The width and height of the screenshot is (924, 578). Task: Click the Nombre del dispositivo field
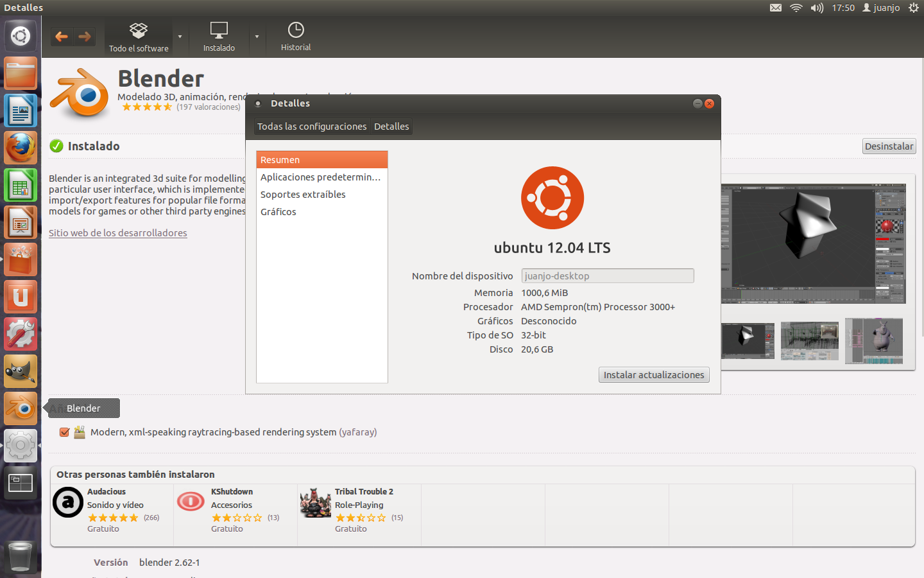608,276
